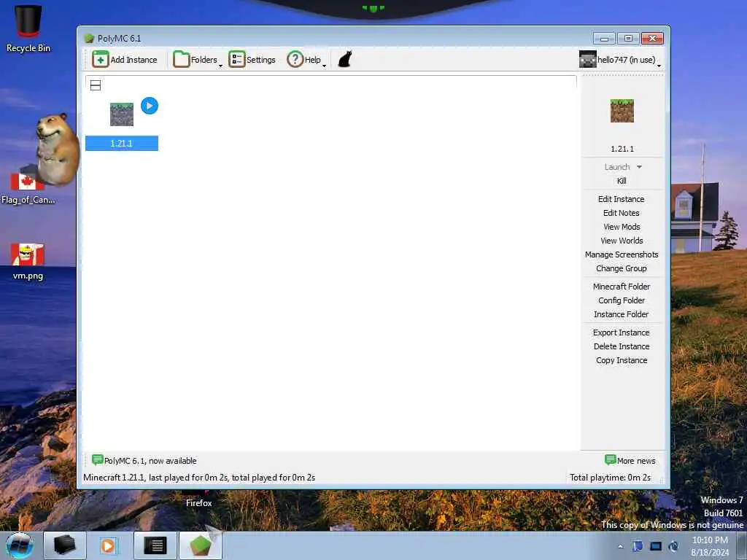Click the network tray icon

pyautogui.click(x=656, y=546)
